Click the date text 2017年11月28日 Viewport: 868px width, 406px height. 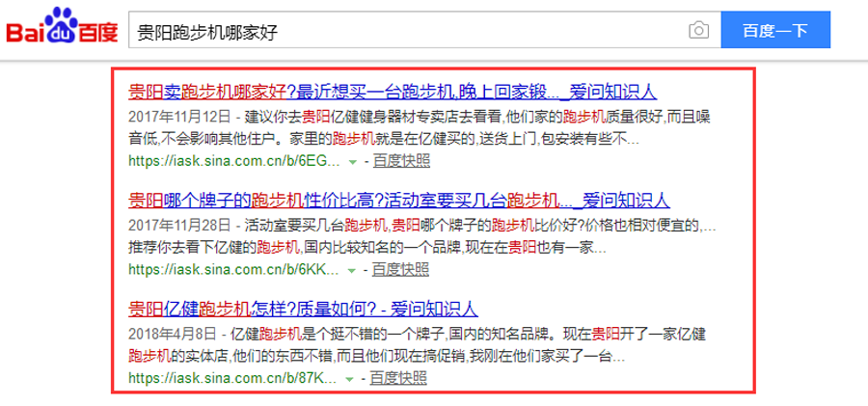click(x=178, y=226)
